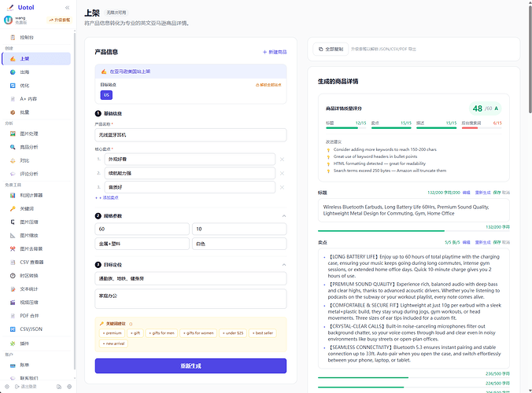Click 编辑 edit link for 卖点 bullets

[467, 242]
